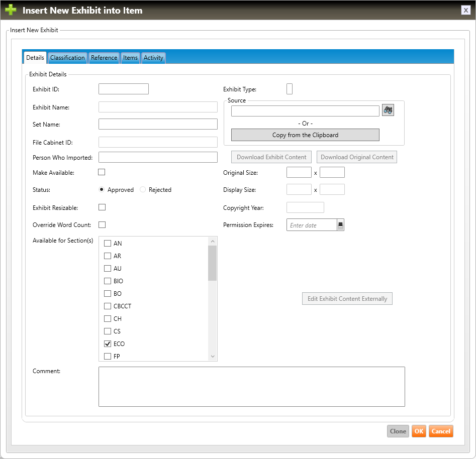Open the Permission Expires calendar picker
Image resolution: width=476 pixels, height=459 pixels.
[x=340, y=225]
